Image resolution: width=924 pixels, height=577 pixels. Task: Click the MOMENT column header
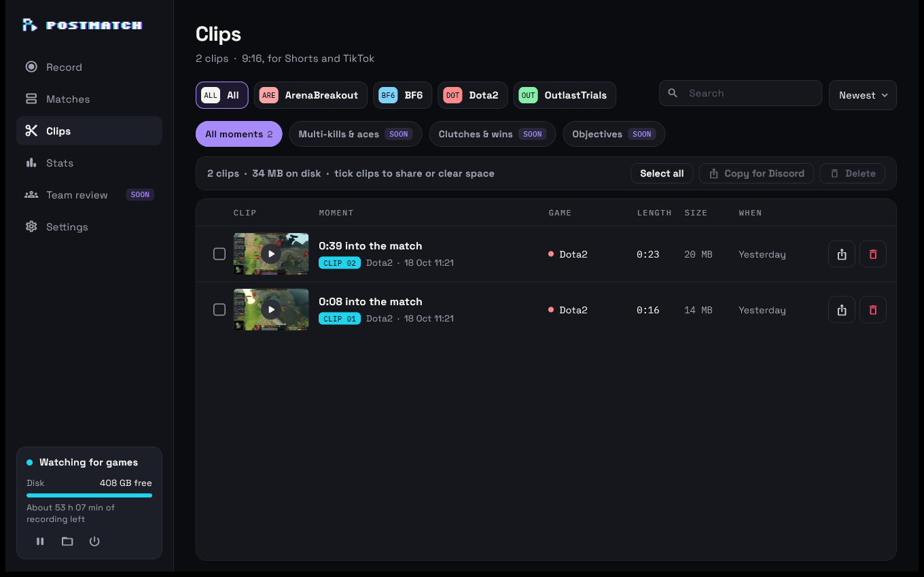click(x=336, y=213)
